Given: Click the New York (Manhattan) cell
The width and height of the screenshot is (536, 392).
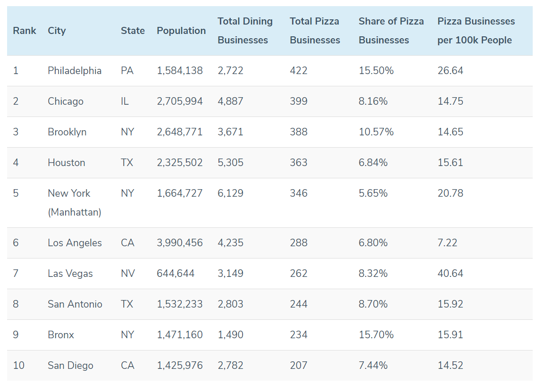Looking at the screenshot, I should click(75, 202).
